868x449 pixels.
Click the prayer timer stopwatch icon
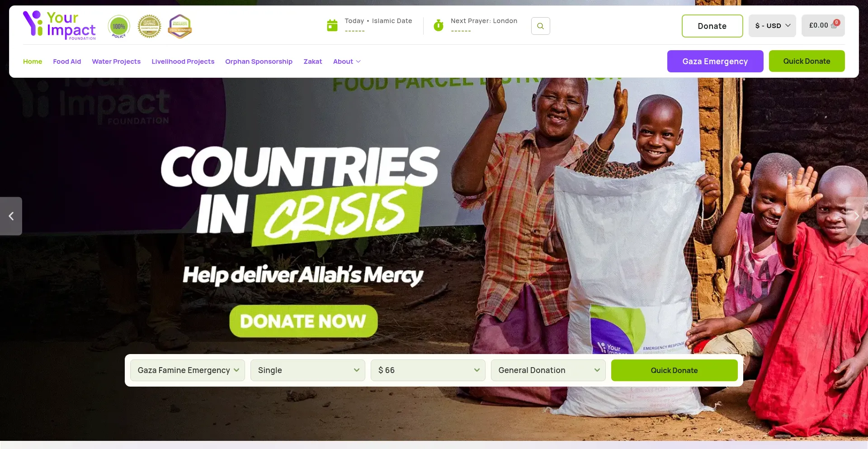pos(438,25)
